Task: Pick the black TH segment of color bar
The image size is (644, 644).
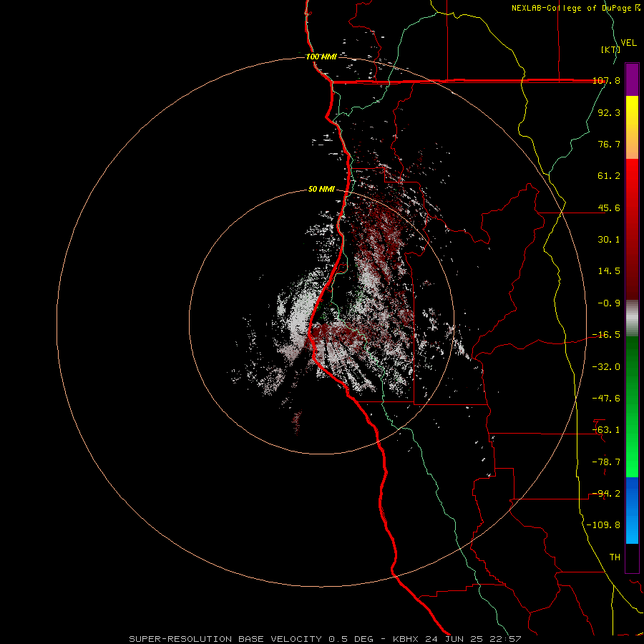Action: [632, 557]
